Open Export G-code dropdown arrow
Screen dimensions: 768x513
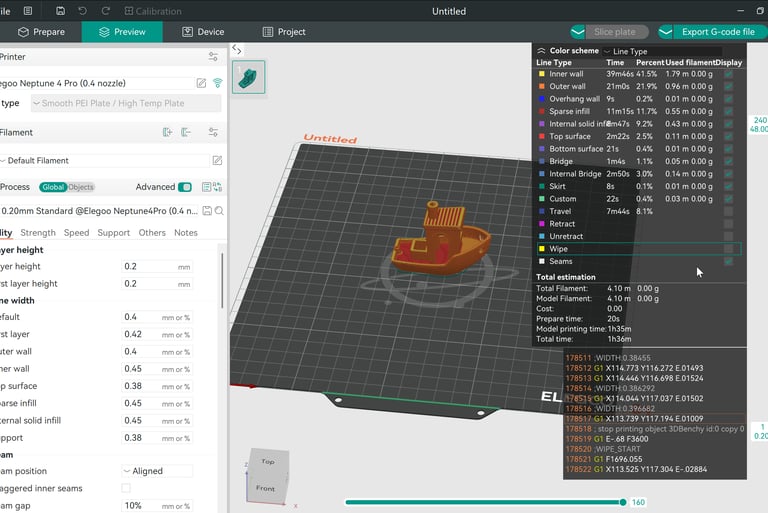coord(665,32)
